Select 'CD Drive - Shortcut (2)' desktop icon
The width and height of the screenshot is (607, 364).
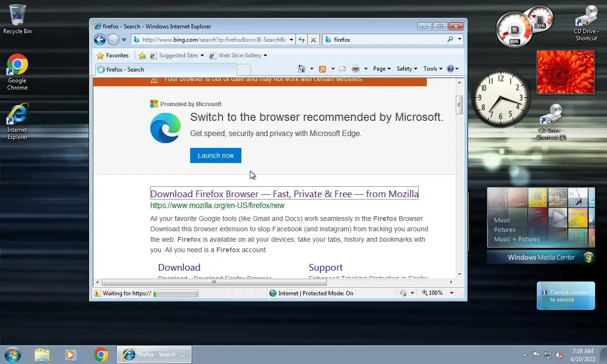(x=551, y=122)
